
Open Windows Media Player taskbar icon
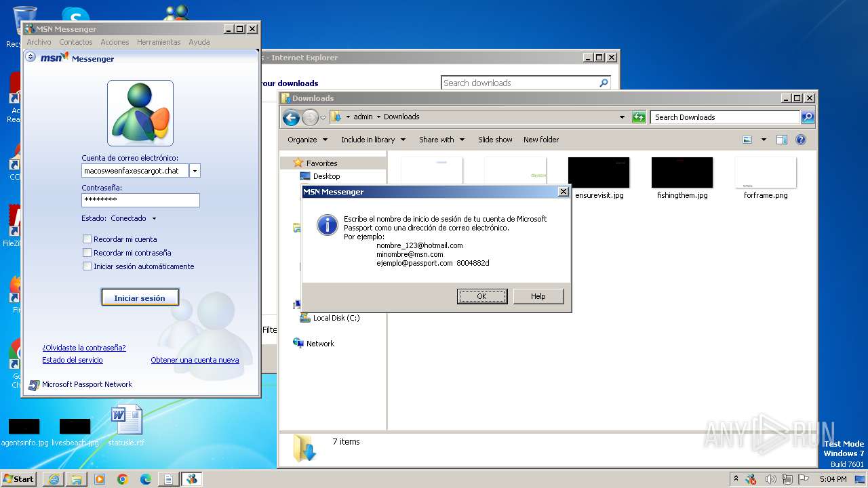pos(100,479)
